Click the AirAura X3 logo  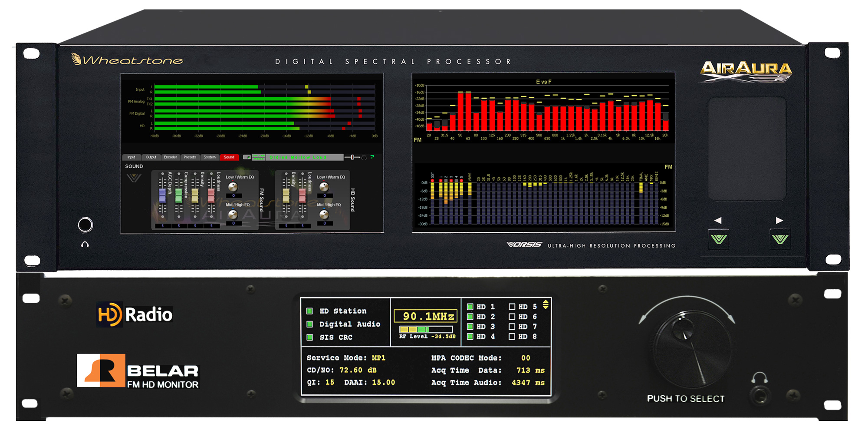click(x=746, y=72)
